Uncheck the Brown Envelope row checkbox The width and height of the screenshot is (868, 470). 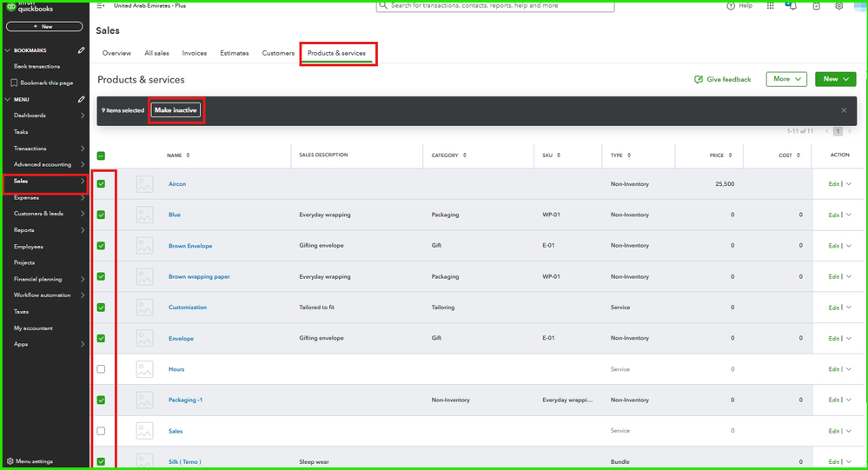point(101,246)
